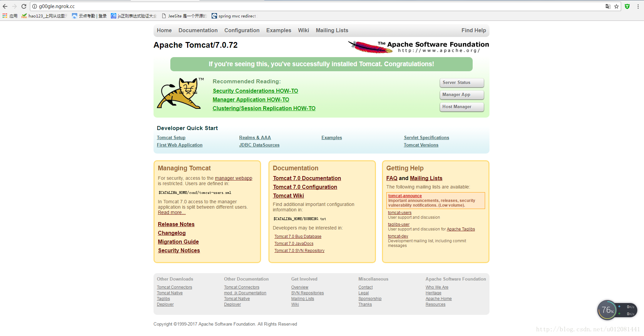Open the taglibs-user mailing list link

point(399,224)
